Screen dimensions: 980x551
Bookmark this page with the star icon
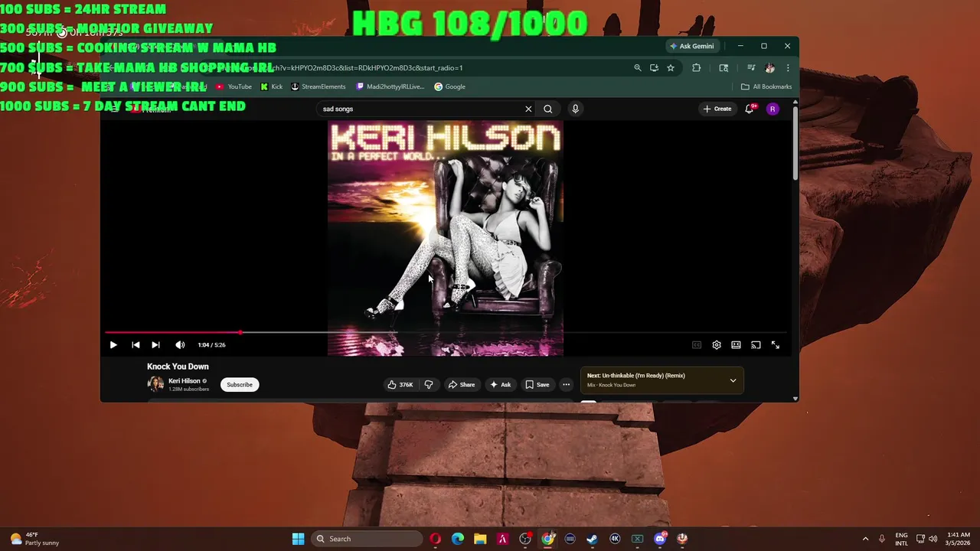(671, 68)
